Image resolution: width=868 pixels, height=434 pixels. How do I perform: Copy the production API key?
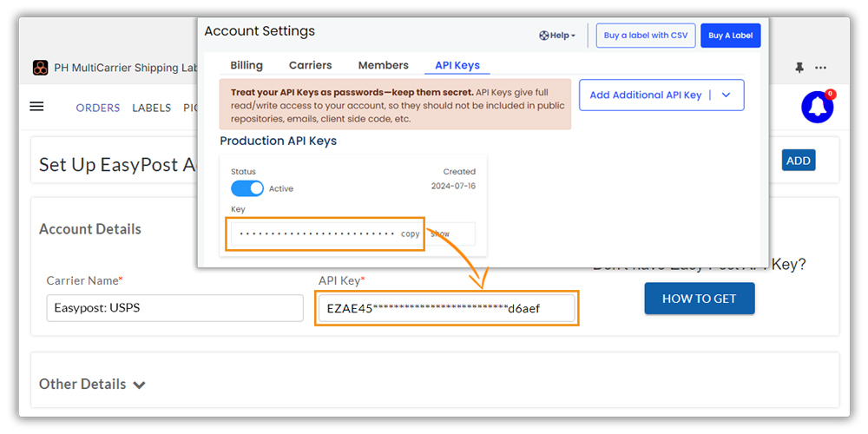(411, 234)
